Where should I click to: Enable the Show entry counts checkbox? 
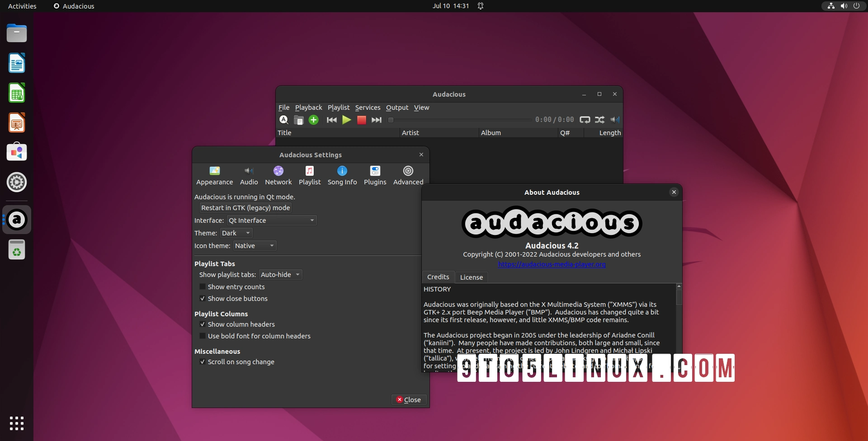pos(203,286)
